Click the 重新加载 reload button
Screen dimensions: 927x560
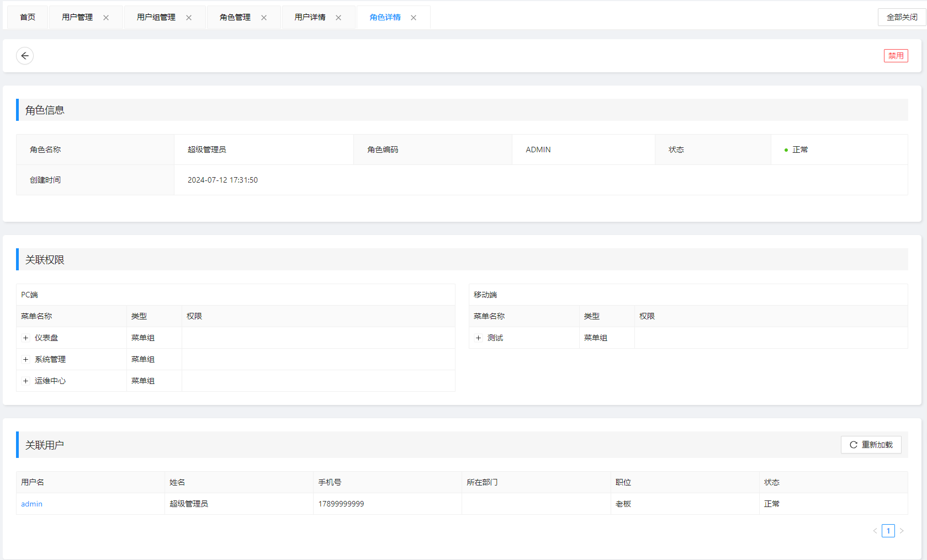871,445
